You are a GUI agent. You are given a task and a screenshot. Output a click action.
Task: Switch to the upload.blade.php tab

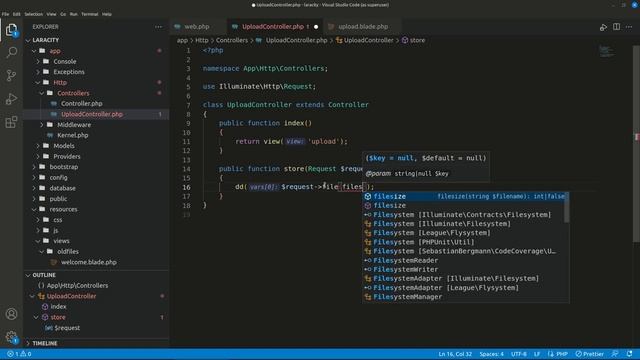(x=363, y=27)
